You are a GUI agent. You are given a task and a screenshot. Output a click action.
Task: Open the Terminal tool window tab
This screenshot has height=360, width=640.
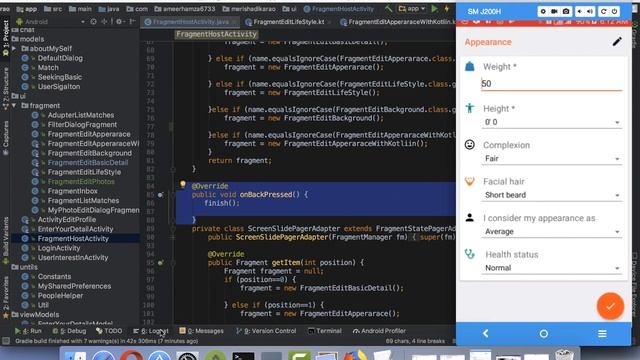point(325,331)
